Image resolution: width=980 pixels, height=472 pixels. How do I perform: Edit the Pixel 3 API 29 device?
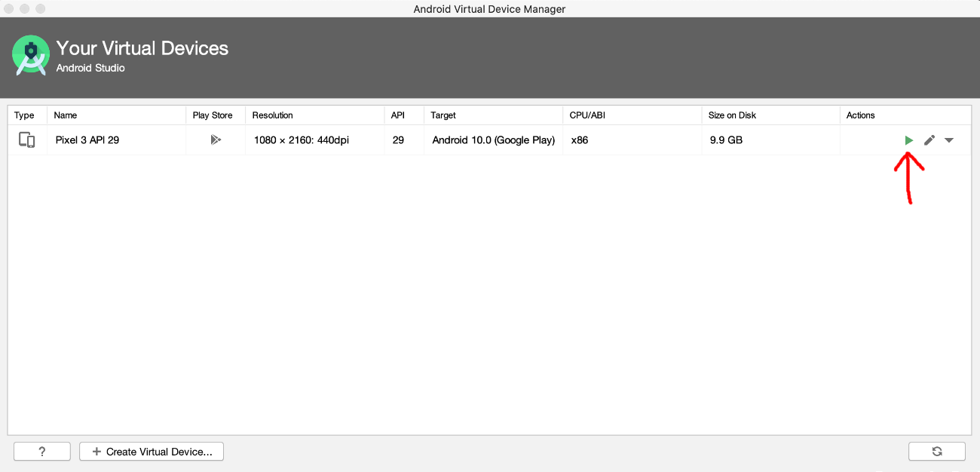[x=929, y=140]
